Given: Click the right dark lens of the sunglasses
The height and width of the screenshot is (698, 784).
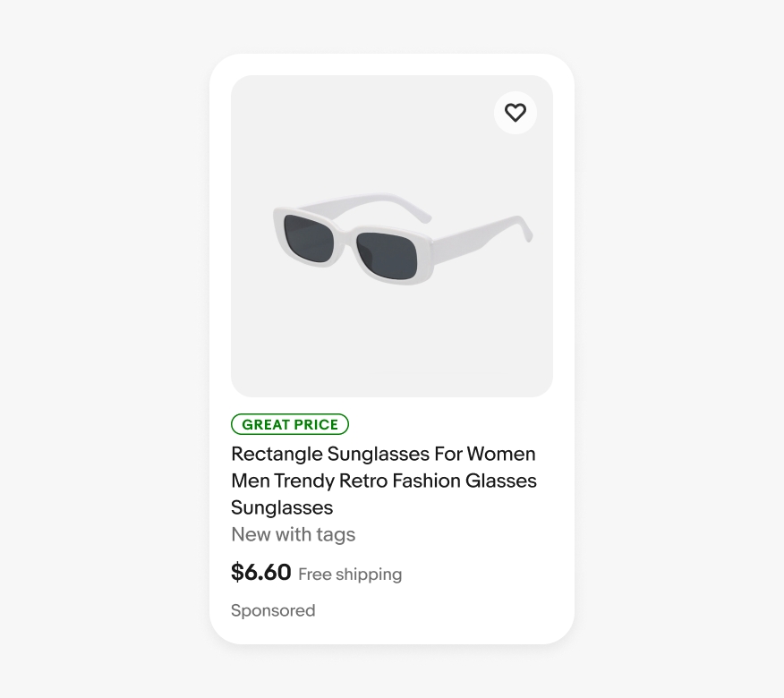Looking at the screenshot, I should [x=387, y=255].
